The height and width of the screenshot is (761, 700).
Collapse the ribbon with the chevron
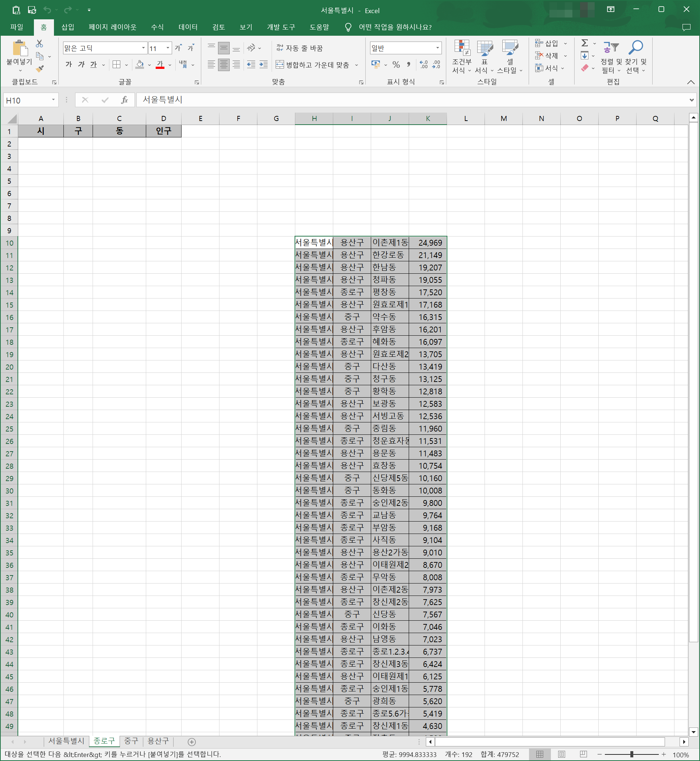(691, 82)
